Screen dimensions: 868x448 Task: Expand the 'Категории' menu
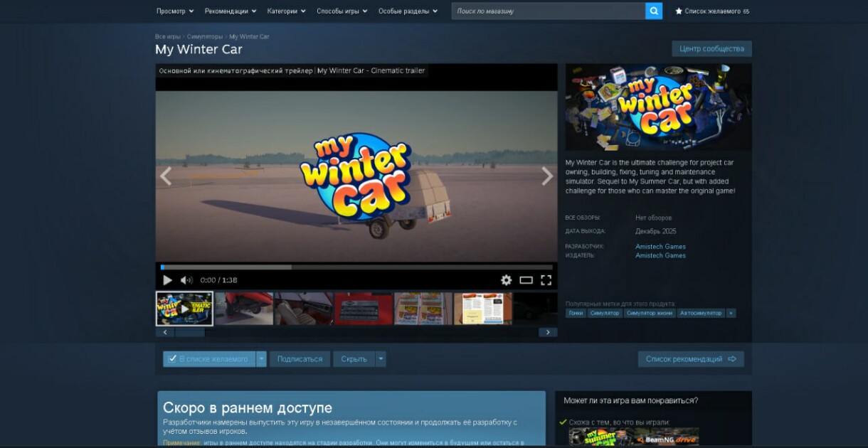point(286,11)
